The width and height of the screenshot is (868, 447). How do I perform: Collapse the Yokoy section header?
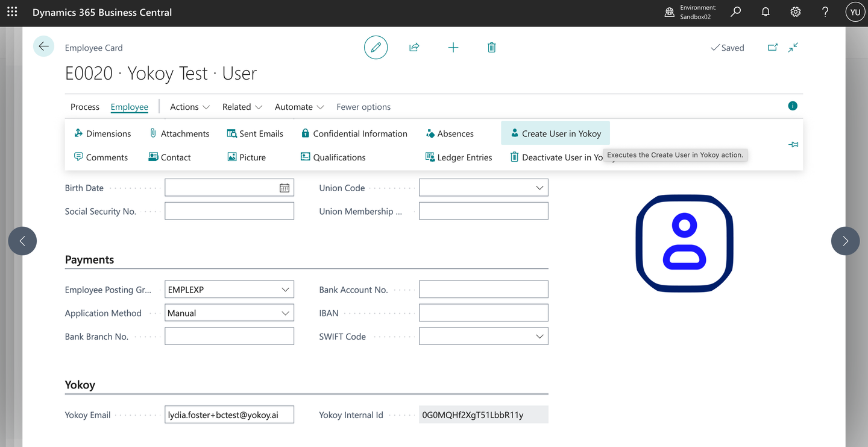tap(80, 385)
